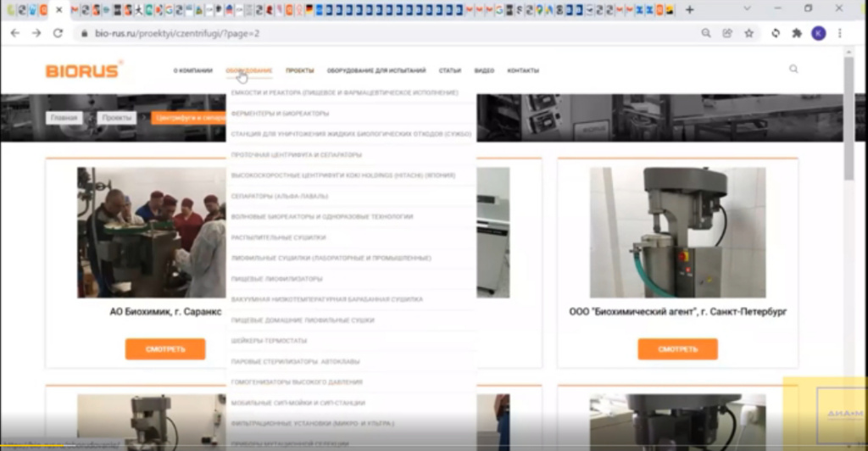
Task: Choose Распылительные сушилки from dropdown list
Action: [x=278, y=237]
